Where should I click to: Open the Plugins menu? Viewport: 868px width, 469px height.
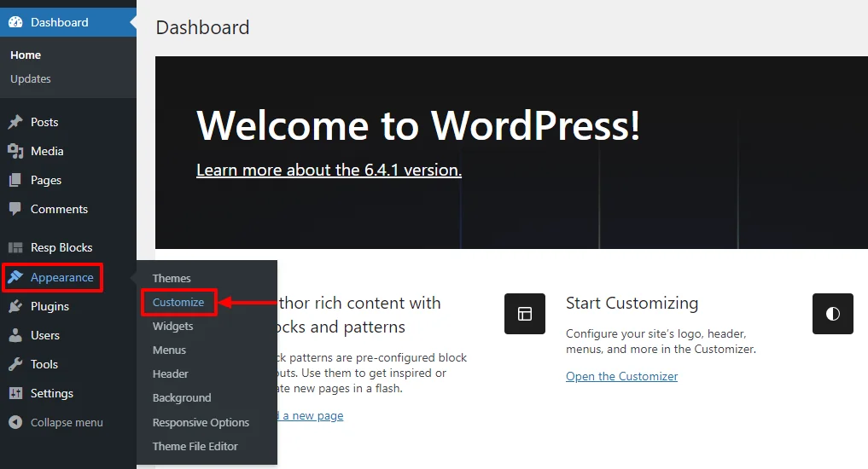pos(50,306)
